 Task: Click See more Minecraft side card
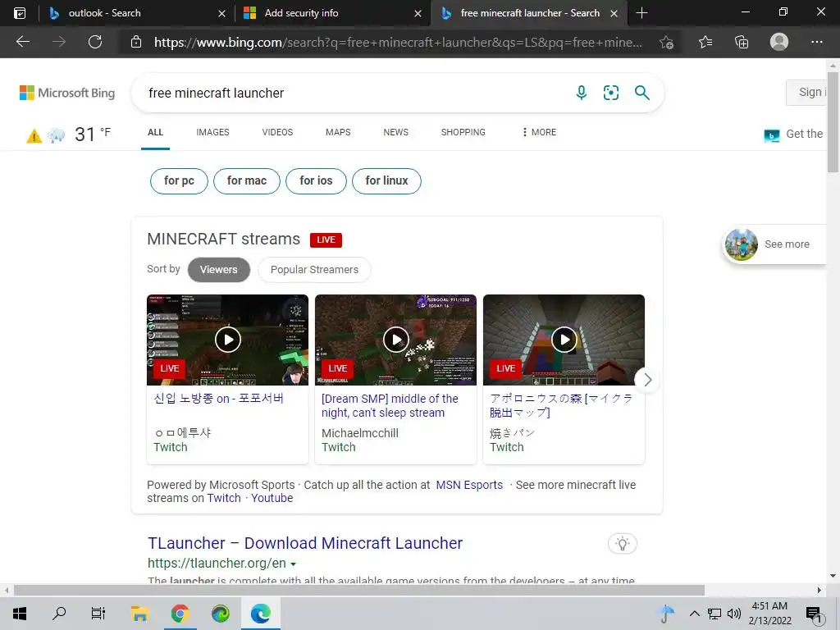(x=774, y=244)
